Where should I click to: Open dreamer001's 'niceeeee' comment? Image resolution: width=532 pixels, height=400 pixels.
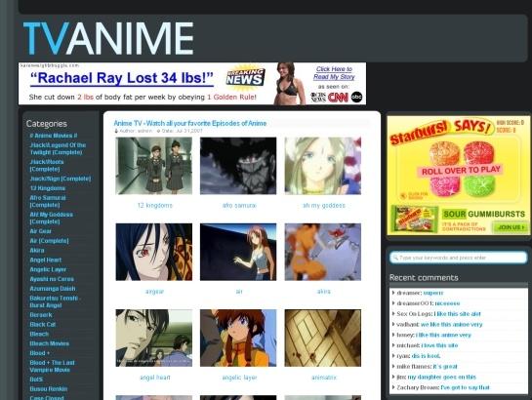pos(447,303)
